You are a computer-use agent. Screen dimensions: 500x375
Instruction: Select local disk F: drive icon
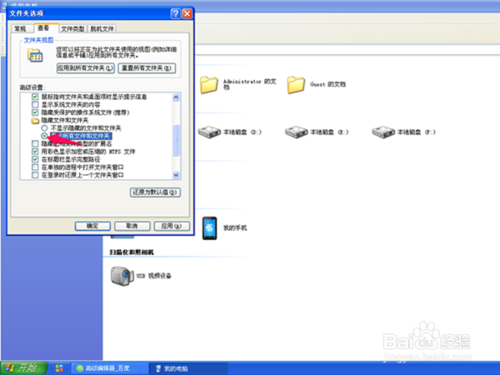click(x=383, y=132)
